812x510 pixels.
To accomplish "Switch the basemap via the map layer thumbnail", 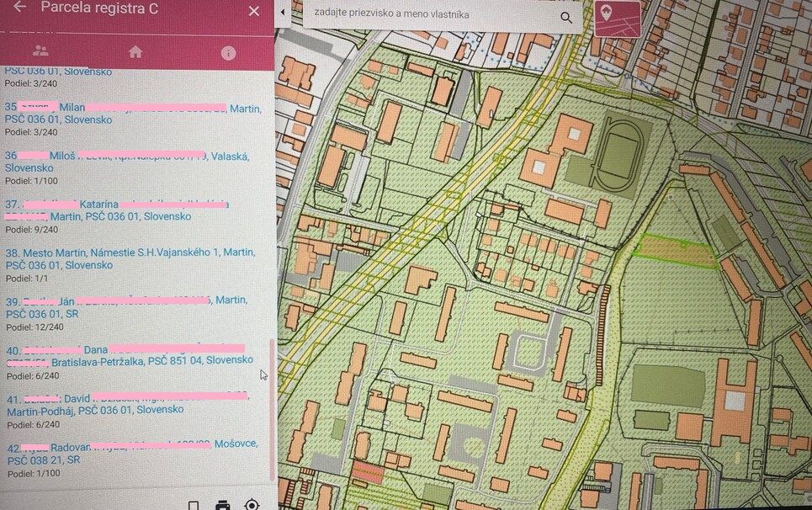I will [x=616, y=17].
